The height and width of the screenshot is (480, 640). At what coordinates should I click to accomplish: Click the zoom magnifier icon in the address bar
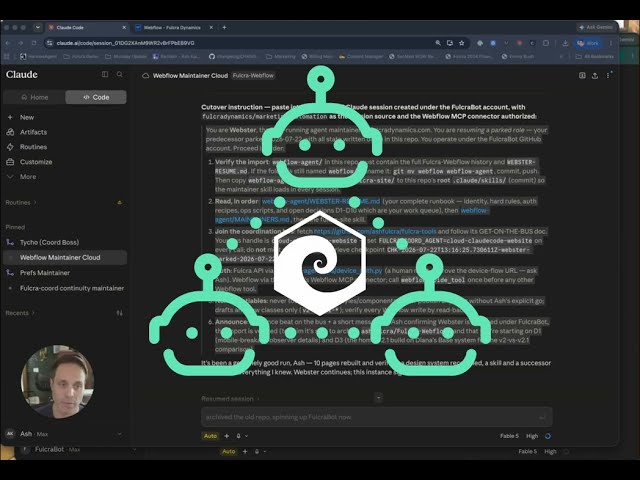[x=438, y=43]
